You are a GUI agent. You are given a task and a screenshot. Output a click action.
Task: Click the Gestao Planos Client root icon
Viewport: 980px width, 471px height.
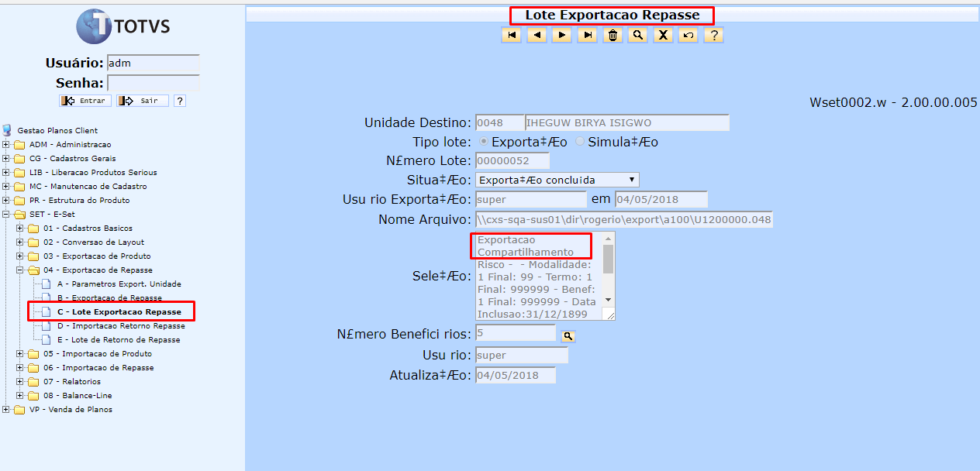[7, 130]
